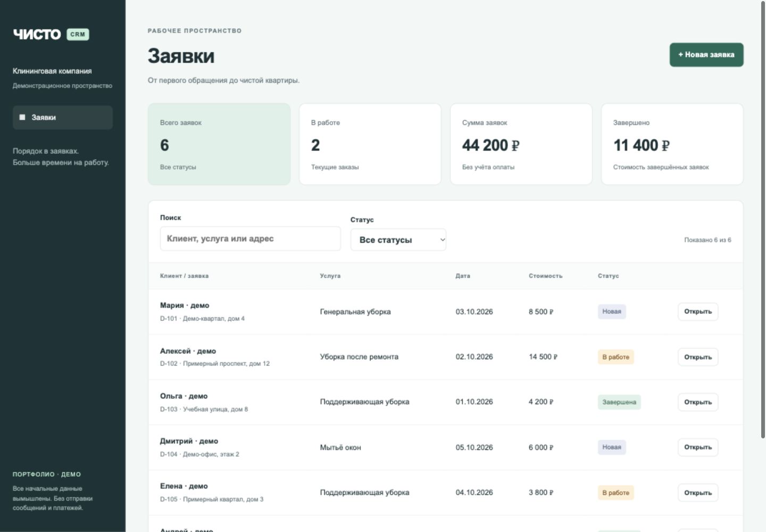
Task: Open request D-103 for Ольга
Action: [x=698, y=402]
